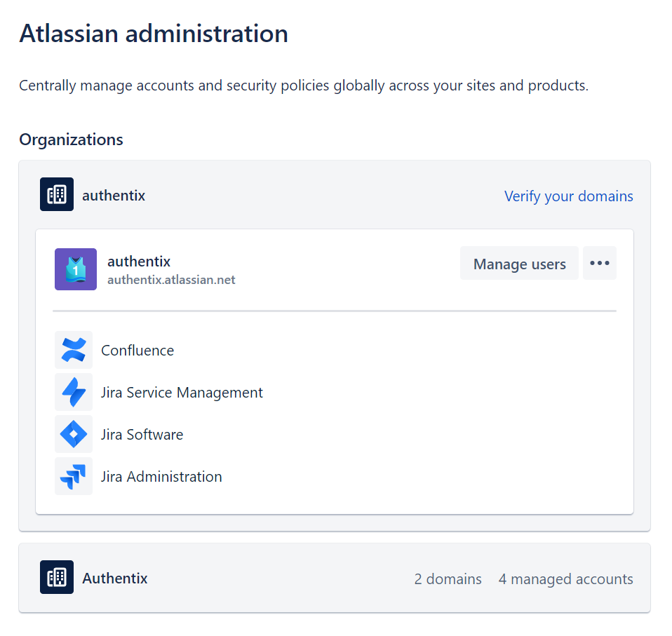Click the Centrally manage accounts description text
Screen dimensions: 672x636
pyautogui.click(x=304, y=86)
